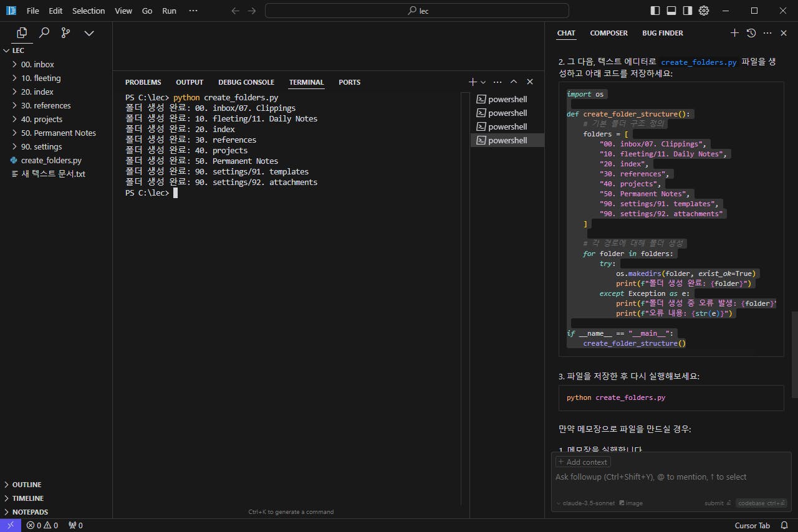Viewport: 798px width, 532px height.
Task: Click the chat panel vertical scrollbar
Action: pos(794,354)
